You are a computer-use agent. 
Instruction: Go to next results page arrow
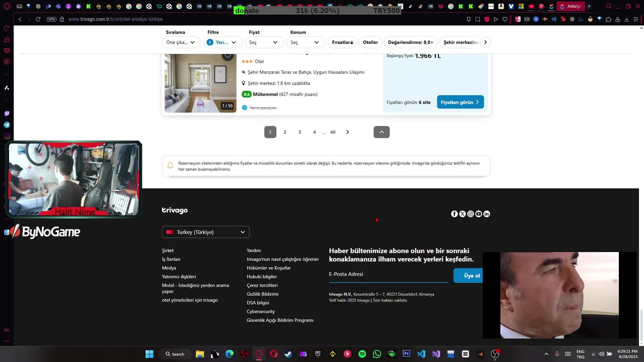point(347,132)
